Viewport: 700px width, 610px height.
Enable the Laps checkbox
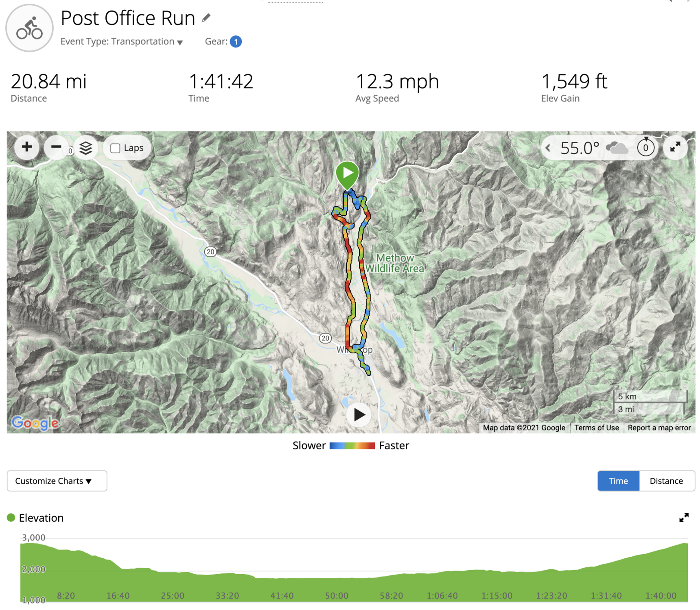click(x=116, y=148)
